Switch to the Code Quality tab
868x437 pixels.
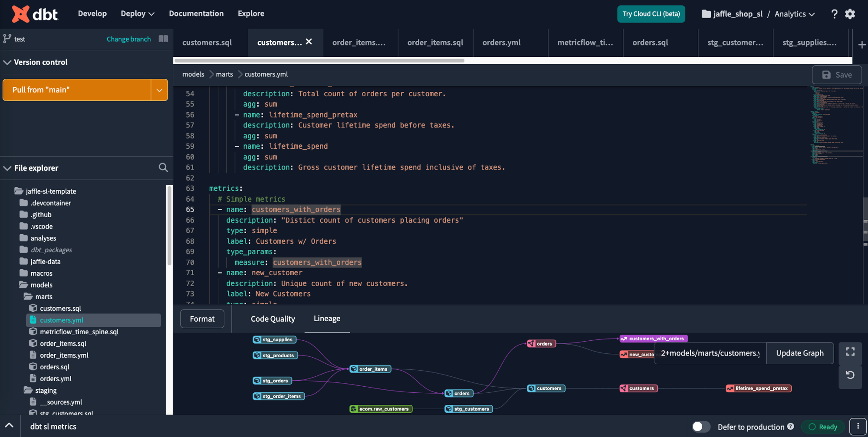[x=273, y=319]
